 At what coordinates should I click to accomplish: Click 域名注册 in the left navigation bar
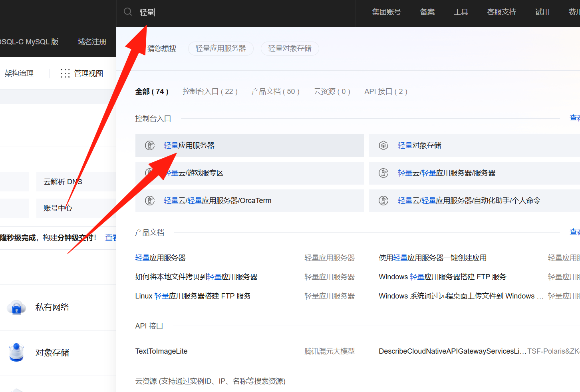[x=92, y=42]
